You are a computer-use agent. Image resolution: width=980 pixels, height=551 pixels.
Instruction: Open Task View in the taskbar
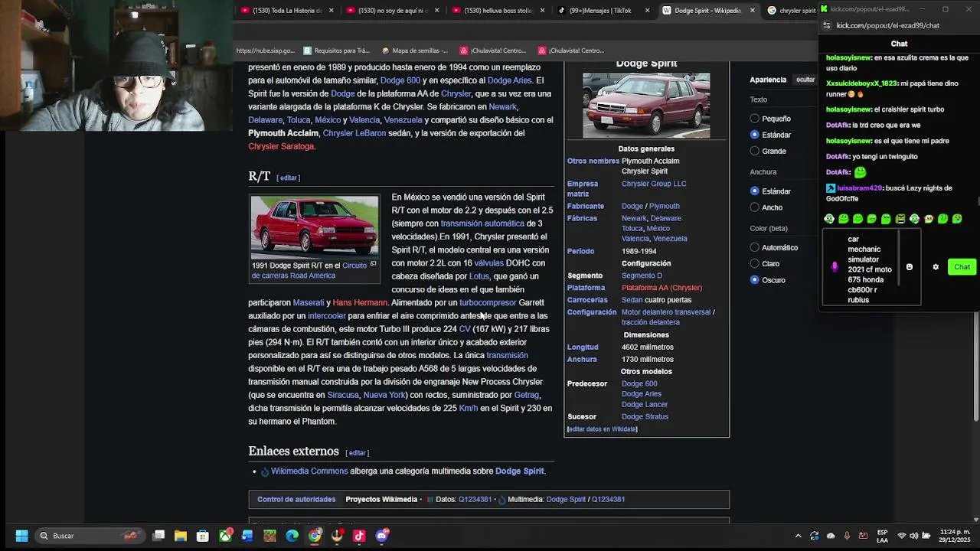pos(158,536)
